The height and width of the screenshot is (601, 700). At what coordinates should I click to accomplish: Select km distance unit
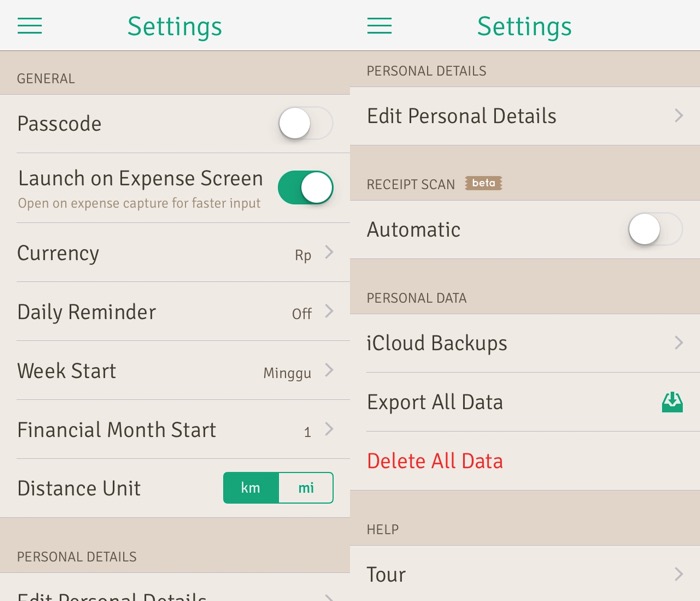(x=251, y=488)
